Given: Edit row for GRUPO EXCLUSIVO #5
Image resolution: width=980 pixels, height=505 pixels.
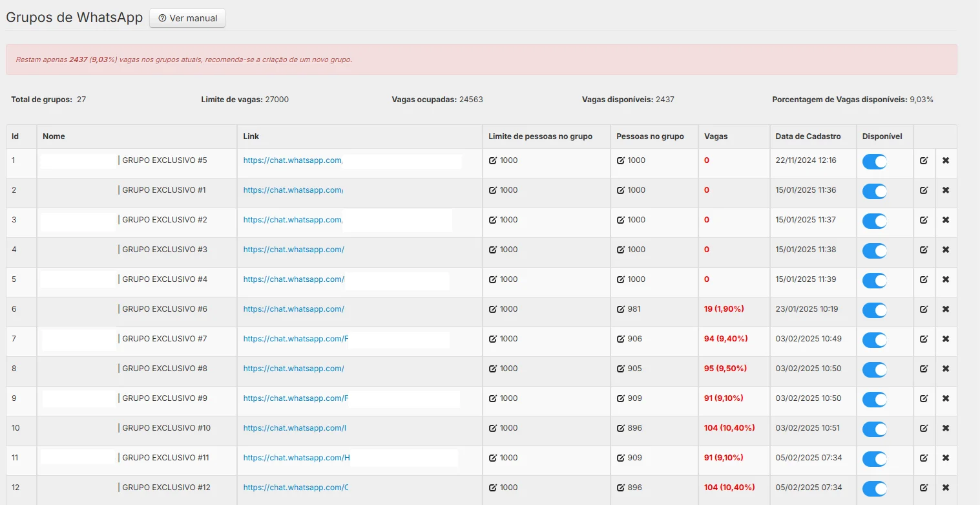Looking at the screenshot, I should [924, 160].
